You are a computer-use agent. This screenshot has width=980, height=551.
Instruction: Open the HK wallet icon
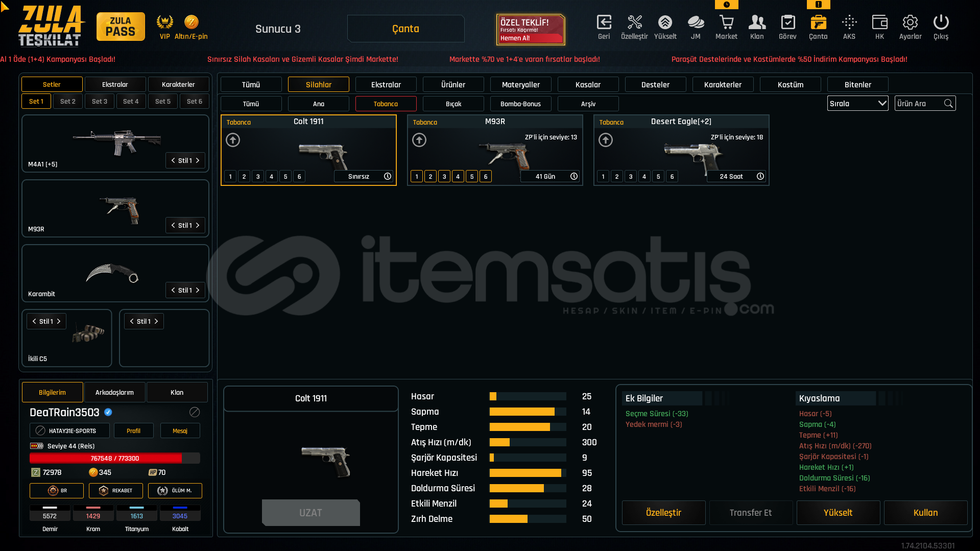click(x=879, y=22)
